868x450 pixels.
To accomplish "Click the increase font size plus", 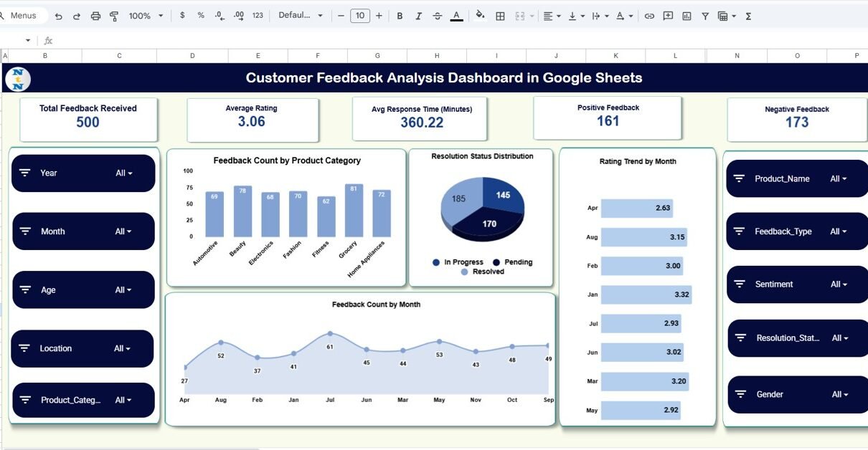I will click(379, 16).
